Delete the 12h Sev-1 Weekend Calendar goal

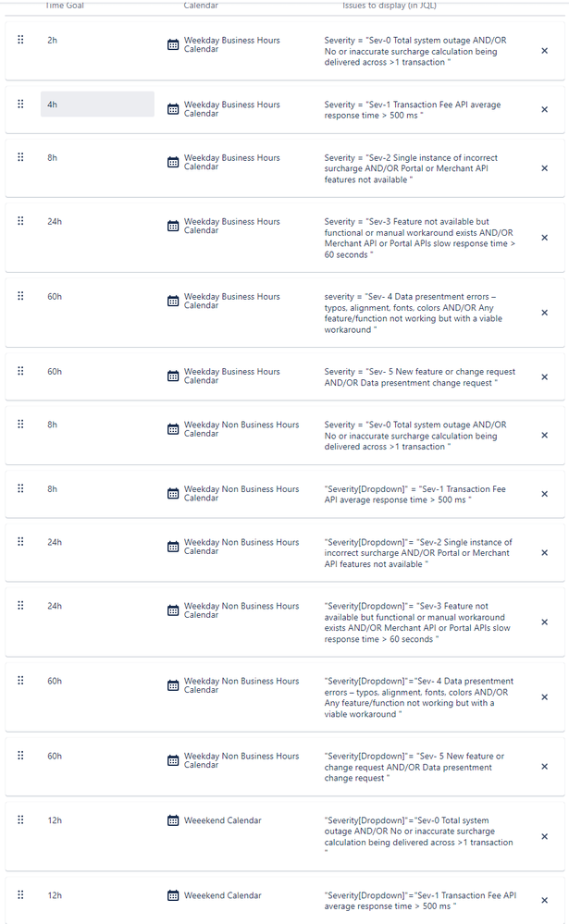544,901
